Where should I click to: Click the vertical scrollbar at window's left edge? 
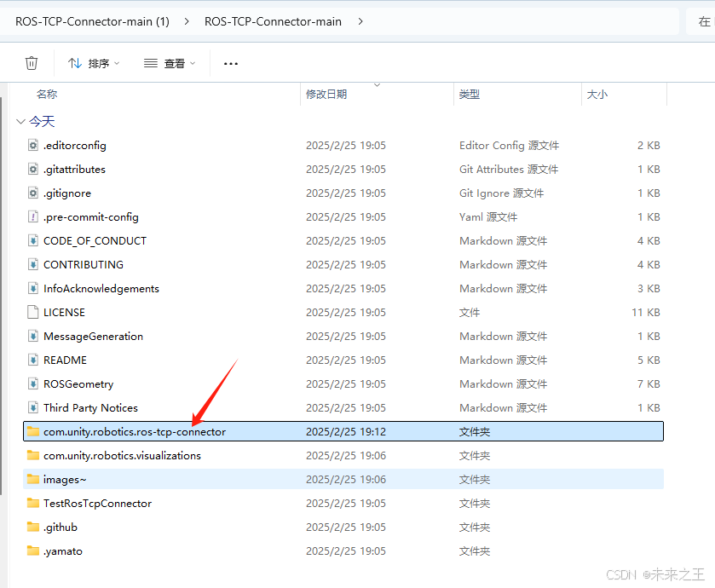pyautogui.click(x=2, y=296)
